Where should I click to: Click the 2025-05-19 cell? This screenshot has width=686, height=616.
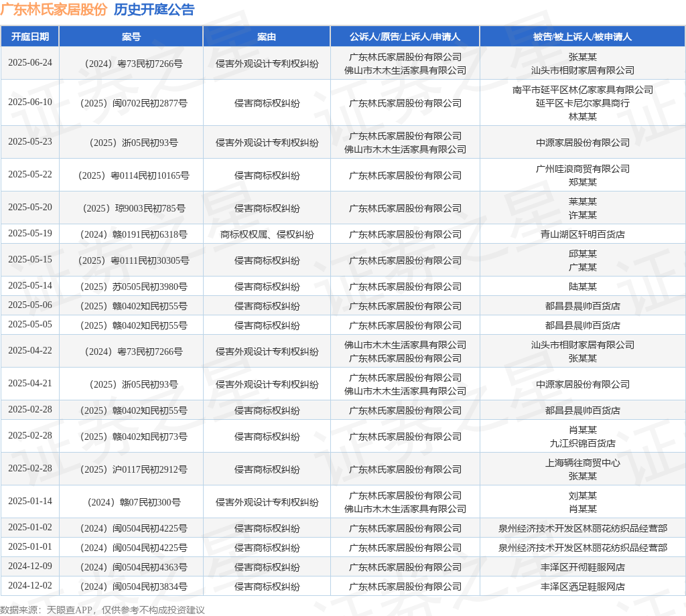29,234
